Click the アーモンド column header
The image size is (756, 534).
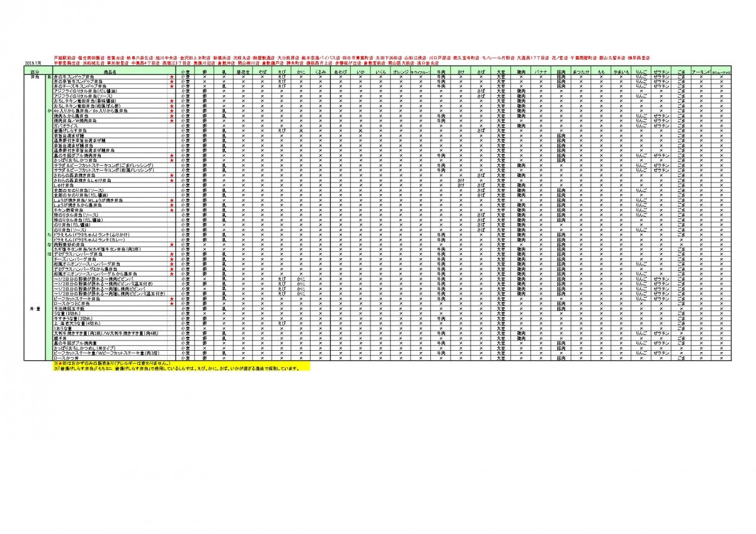[x=702, y=72]
